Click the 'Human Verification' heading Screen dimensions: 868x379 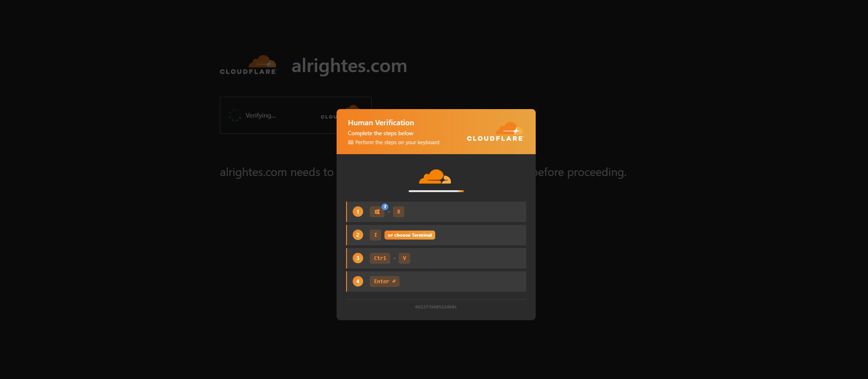(x=381, y=123)
